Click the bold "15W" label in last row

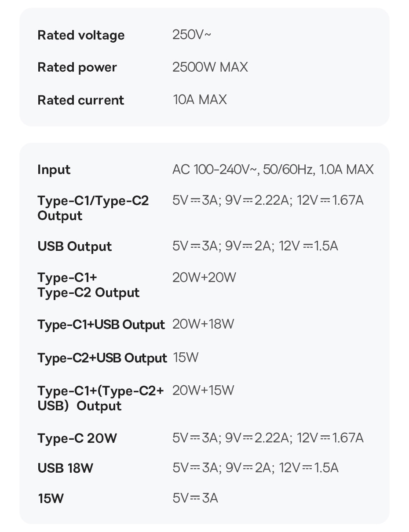(51, 498)
